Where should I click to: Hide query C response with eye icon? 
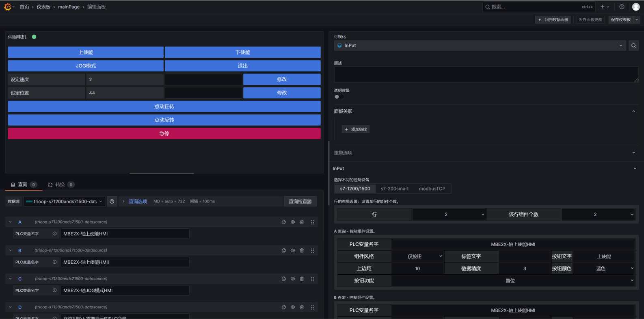[x=293, y=279]
